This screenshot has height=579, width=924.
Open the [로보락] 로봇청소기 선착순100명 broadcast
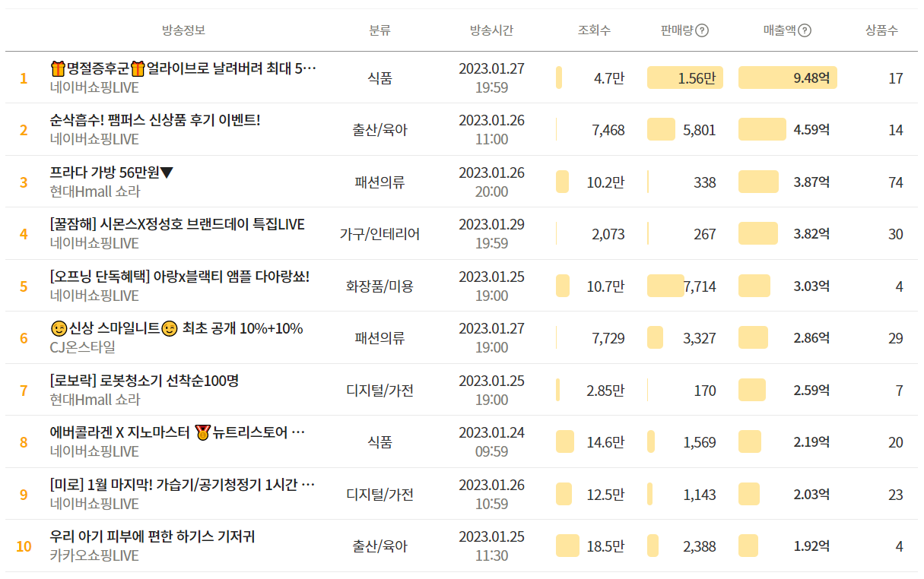tap(144, 381)
